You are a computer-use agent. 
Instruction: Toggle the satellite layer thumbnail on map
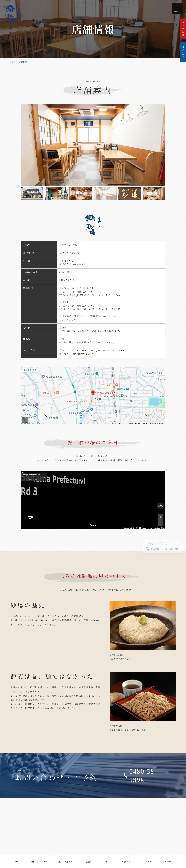click(x=25, y=420)
